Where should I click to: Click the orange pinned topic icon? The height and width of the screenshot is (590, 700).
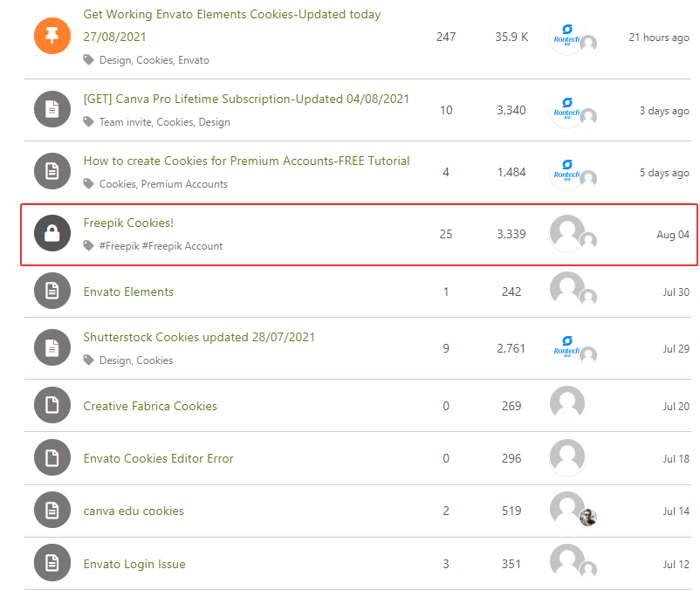(52, 36)
